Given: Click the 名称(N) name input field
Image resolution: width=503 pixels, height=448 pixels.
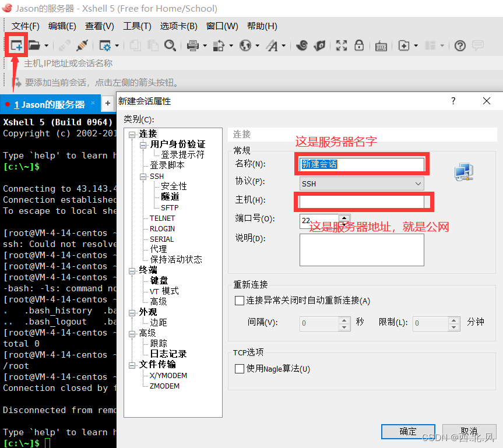Looking at the screenshot, I should pyautogui.click(x=361, y=164).
